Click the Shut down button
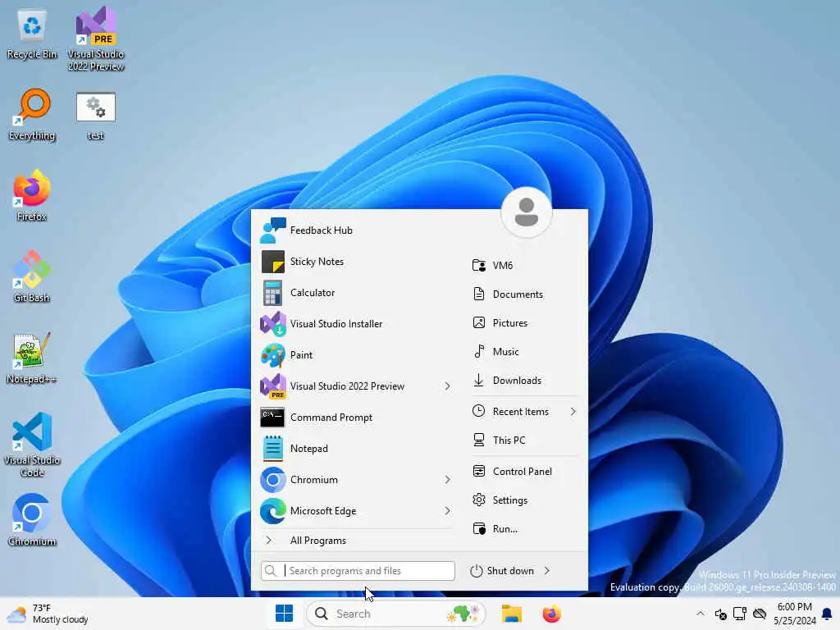Image resolution: width=840 pixels, height=630 pixels. [503, 571]
